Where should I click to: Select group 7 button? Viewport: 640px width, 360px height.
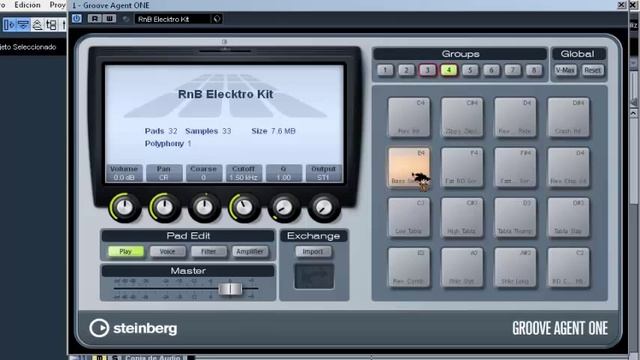pos(512,70)
